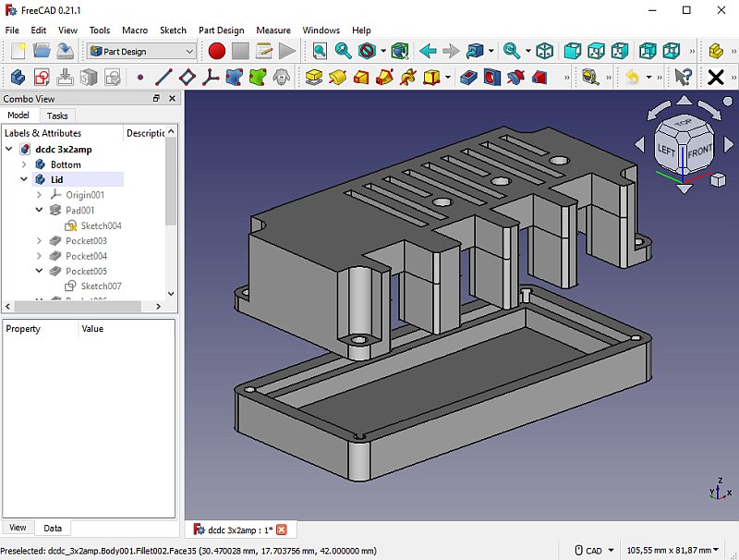Set rear view icon
This screenshot has height=560, width=739.
click(x=648, y=51)
